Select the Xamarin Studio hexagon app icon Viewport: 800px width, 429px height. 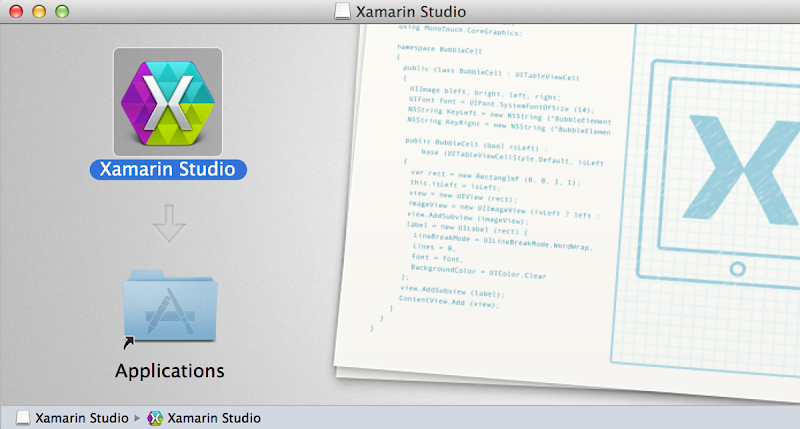168,102
